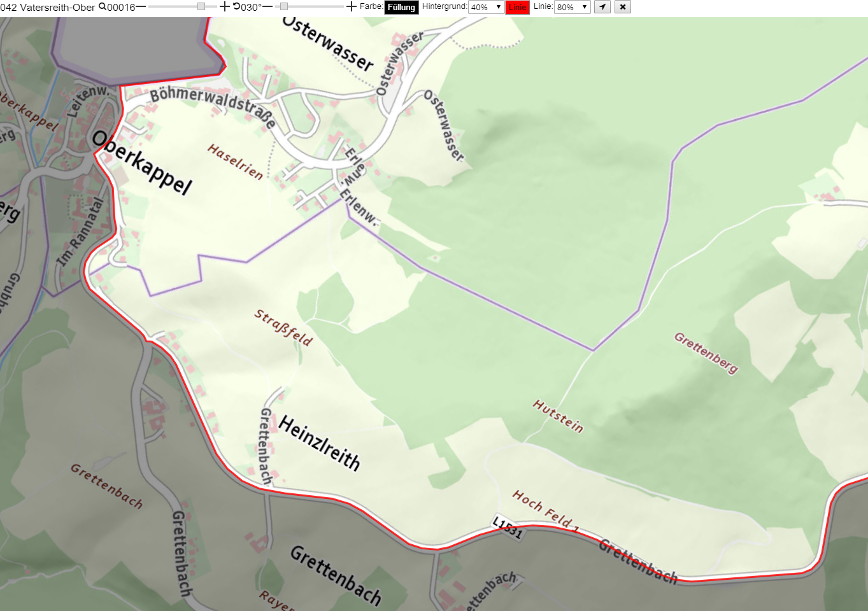
Task: Click the Böhmerwaldstraße street label
Action: tap(213, 106)
